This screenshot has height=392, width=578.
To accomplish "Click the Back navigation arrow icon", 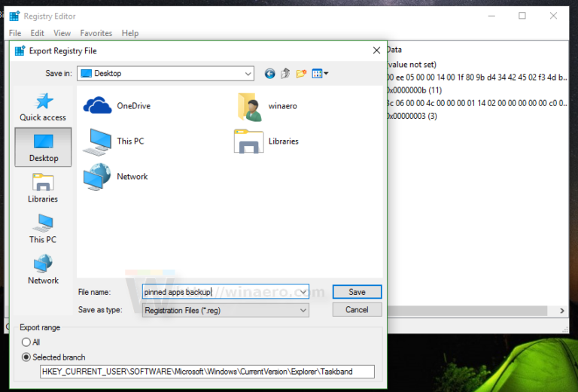I will tap(270, 74).
